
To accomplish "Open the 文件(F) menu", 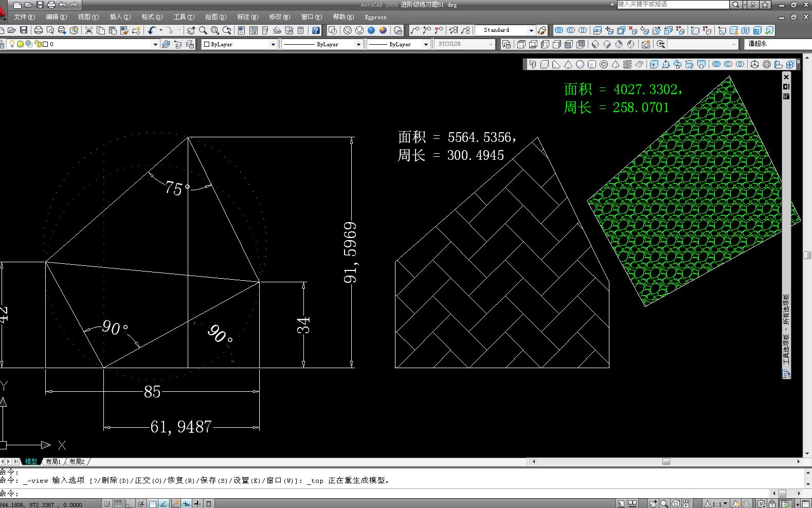I will [25, 17].
